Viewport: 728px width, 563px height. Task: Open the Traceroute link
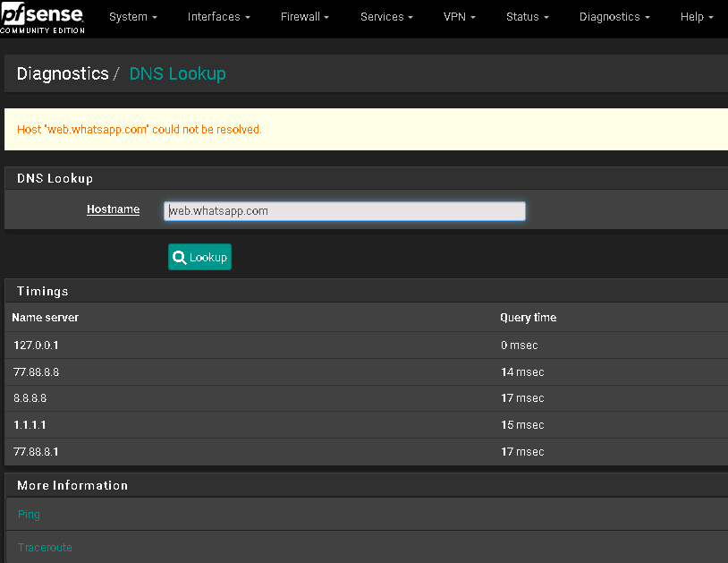pos(45,548)
